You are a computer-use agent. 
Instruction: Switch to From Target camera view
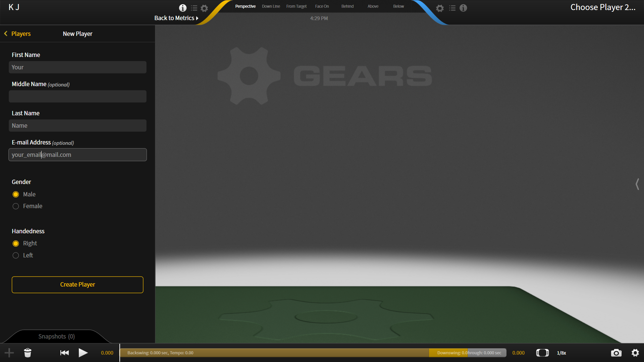pos(297,6)
